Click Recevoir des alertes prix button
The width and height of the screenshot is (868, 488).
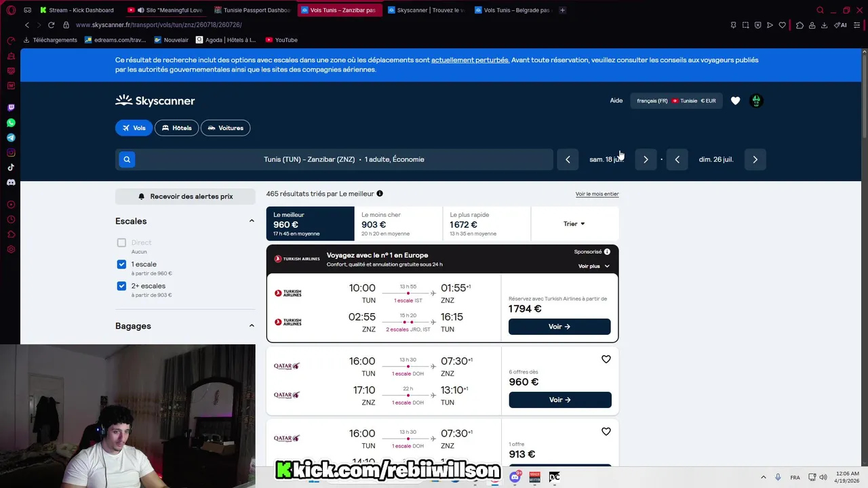(185, 197)
